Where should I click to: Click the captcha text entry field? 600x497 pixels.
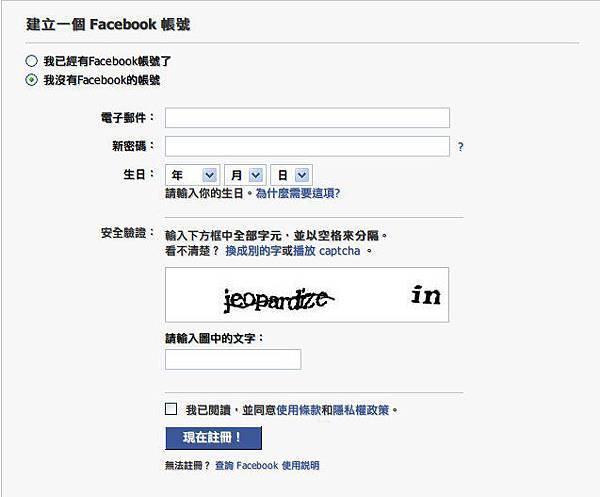(233, 360)
